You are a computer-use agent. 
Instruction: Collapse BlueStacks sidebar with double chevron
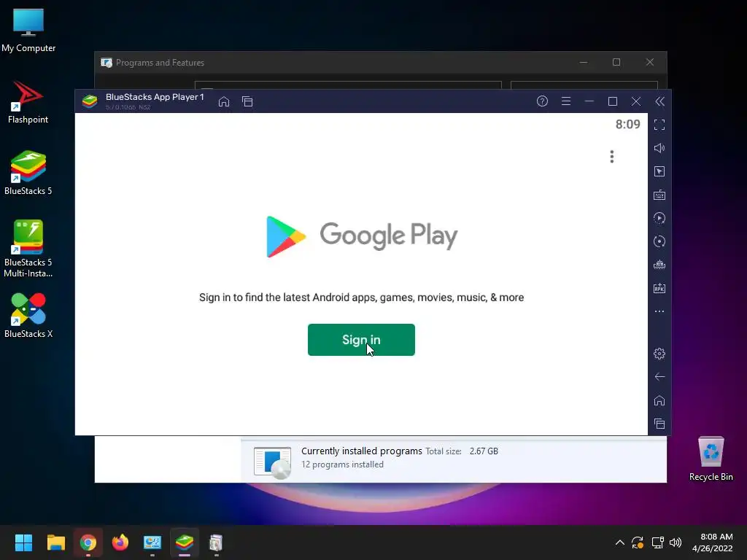659,101
